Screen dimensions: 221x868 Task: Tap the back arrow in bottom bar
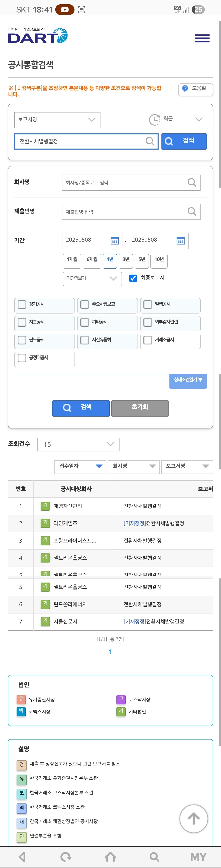[x=22, y=857]
